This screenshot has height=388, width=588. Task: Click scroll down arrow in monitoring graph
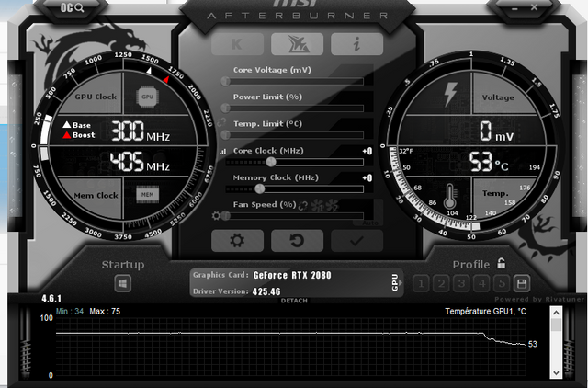click(x=556, y=372)
